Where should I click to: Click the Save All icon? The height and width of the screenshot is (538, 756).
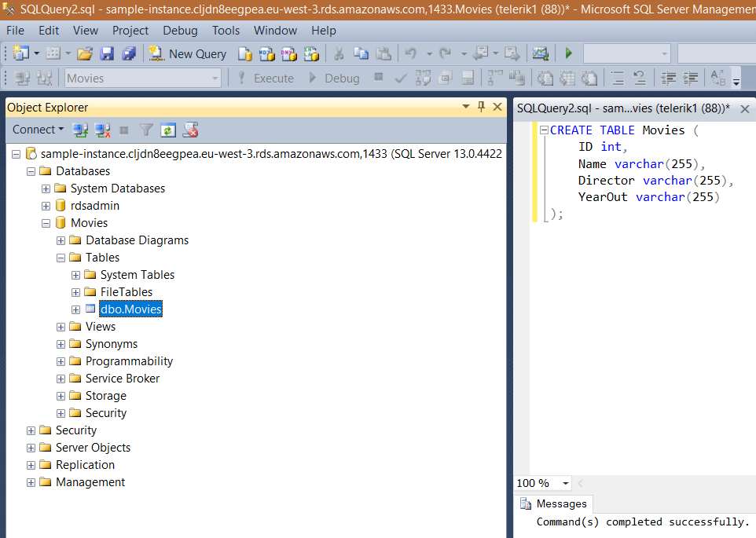coord(129,53)
